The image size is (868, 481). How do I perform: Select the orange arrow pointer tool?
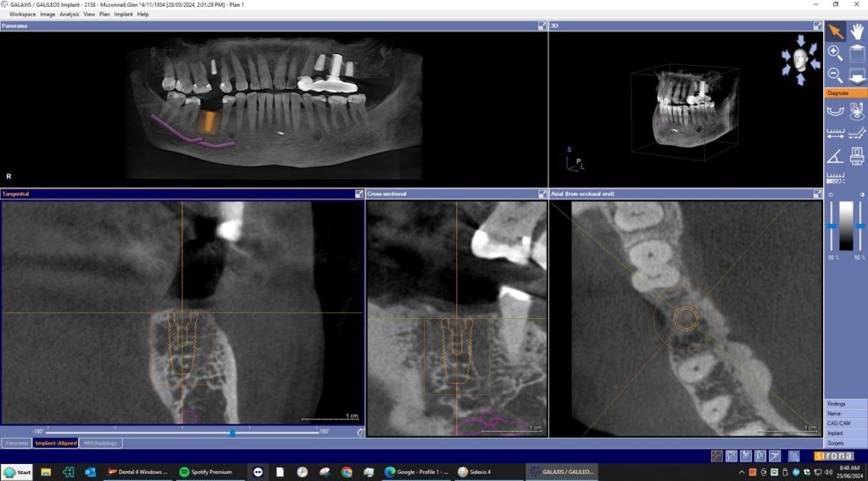click(835, 31)
